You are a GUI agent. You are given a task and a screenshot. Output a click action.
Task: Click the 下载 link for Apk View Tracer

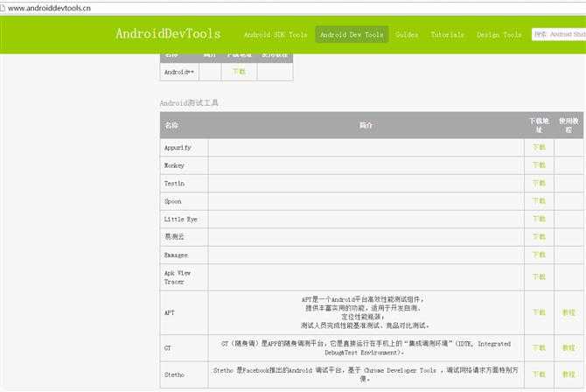539,276
